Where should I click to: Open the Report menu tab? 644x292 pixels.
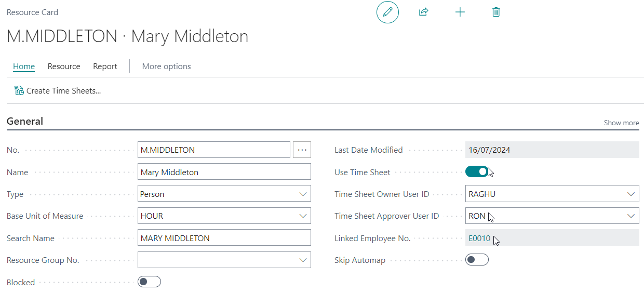click(x=105, y=67)
